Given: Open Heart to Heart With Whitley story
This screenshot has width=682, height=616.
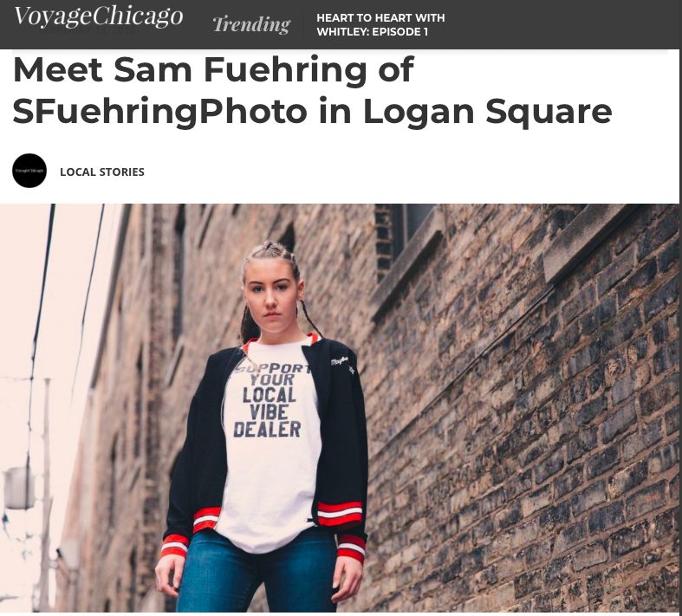Looking at the screenshot, I should (380, 25).
